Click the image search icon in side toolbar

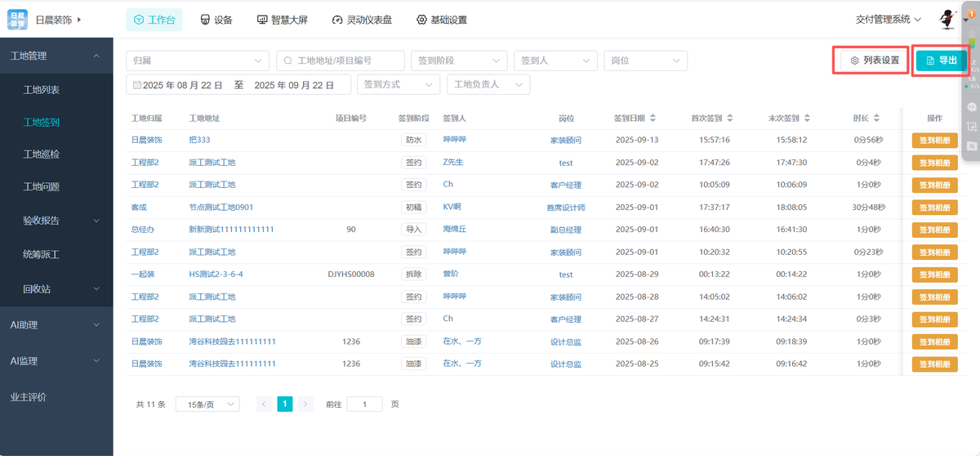pos(972,145)
